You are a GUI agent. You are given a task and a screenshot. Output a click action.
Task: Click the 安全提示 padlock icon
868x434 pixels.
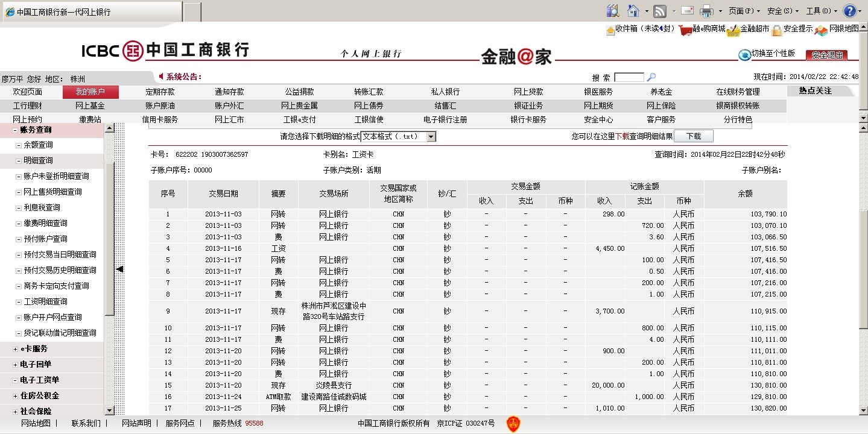coord(777,30)
